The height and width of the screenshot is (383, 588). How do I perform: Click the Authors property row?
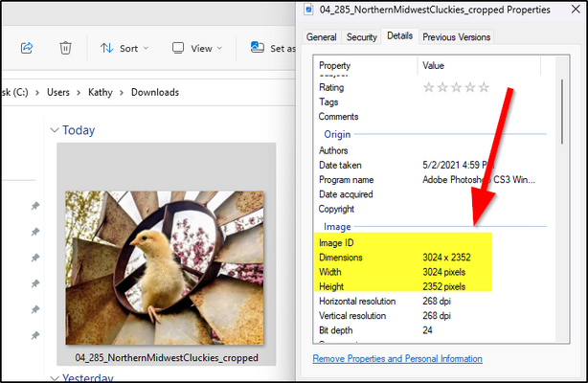tap(435, 150)
